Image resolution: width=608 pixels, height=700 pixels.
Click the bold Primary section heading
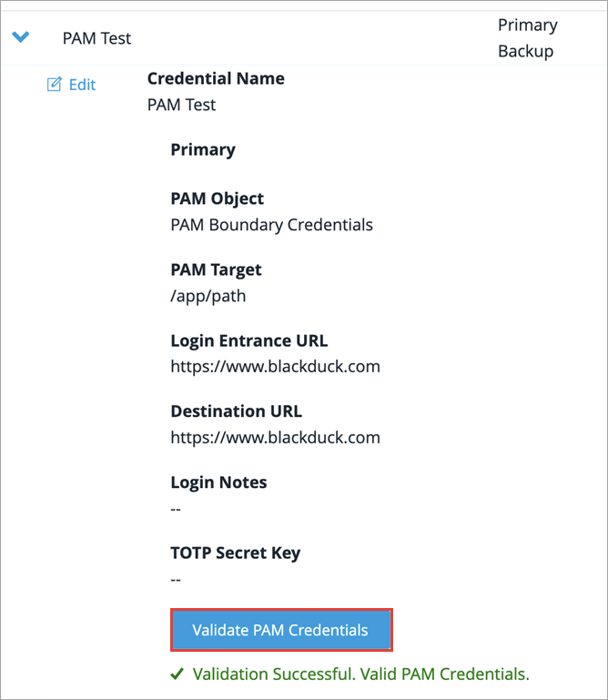point(203,149)
